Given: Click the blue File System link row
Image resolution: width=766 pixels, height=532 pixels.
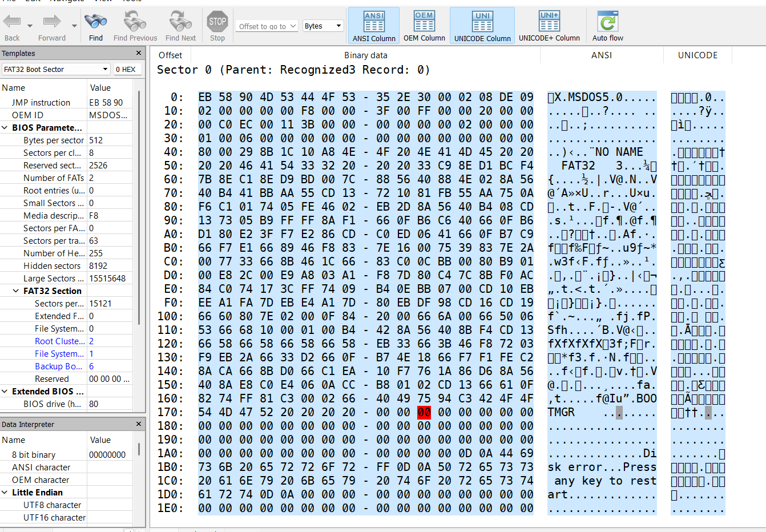Looking at the screenshot, I should point(66,354).
